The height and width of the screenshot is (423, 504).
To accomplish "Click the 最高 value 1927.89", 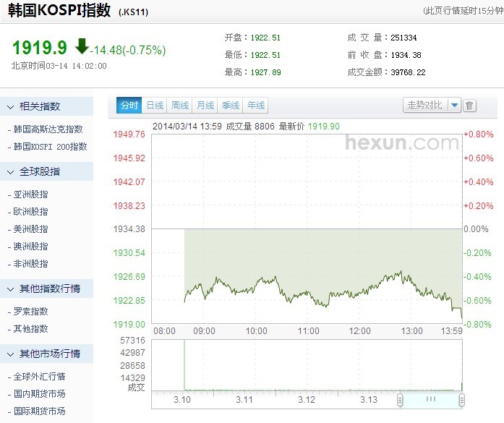I will pyautogui.click(x=265, y=72).
